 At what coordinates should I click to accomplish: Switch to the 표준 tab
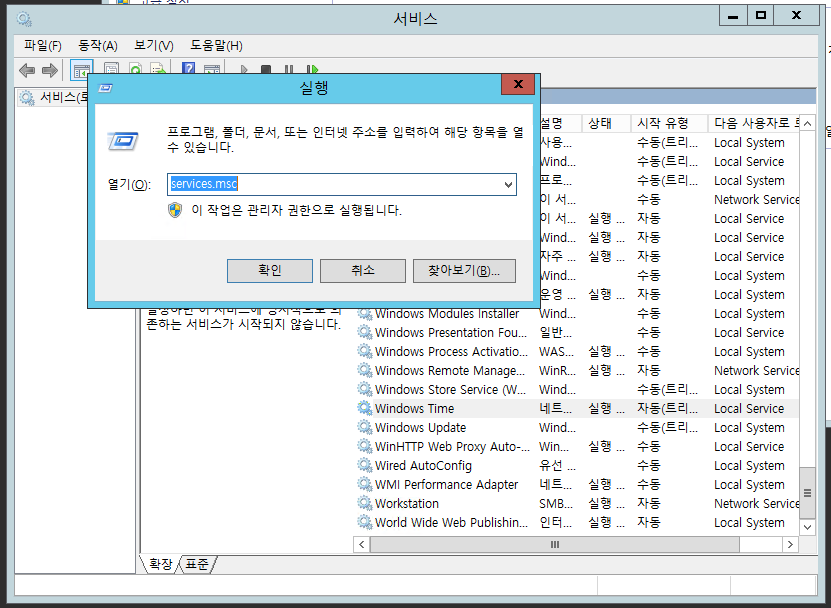(x=197, y=564)
